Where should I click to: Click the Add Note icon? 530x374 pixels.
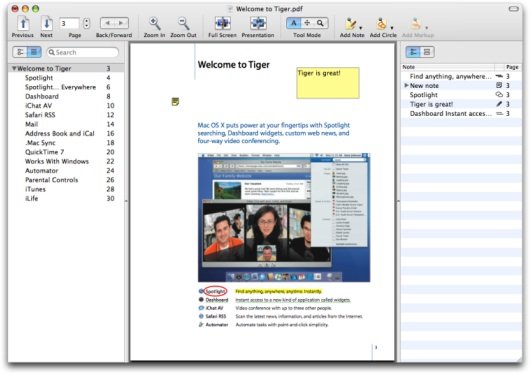(350, 24)
